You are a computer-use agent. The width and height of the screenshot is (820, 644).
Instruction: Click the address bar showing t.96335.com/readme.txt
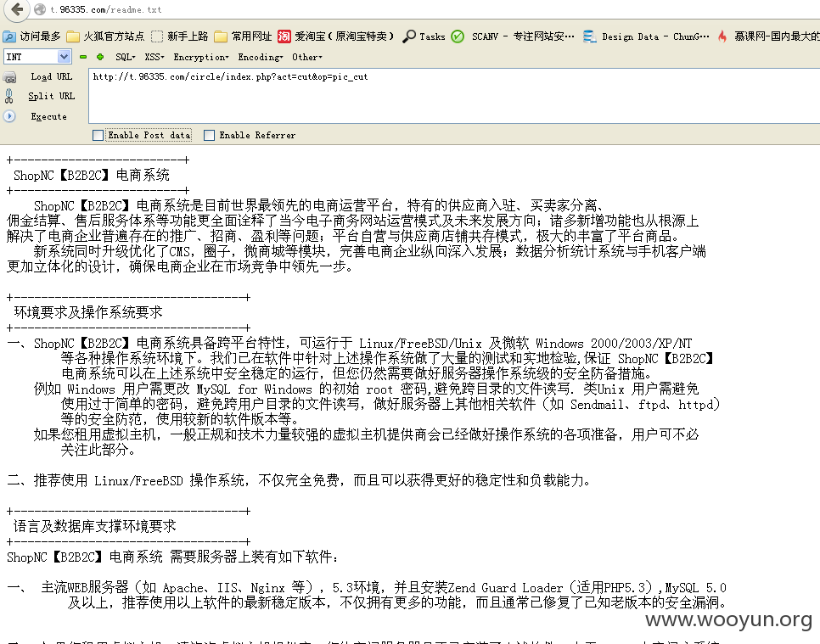pos(105,9)
